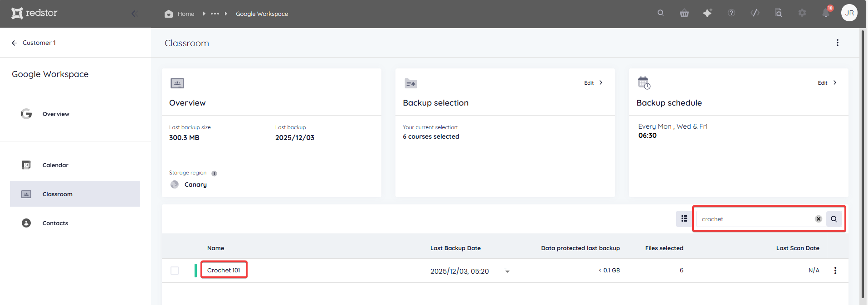This screenshot has height=305, width=868.
Task: Sort by Data protected last backup
Action: [x=580, y=248]
